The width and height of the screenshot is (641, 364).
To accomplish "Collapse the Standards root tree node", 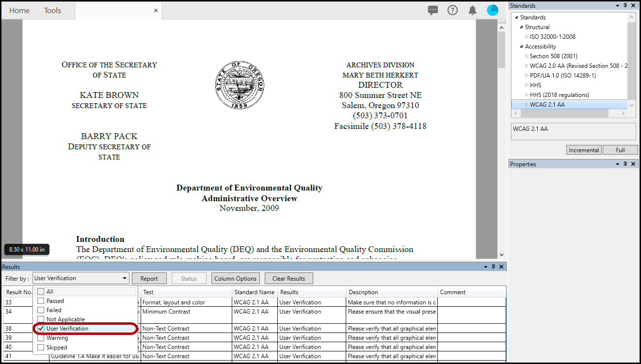I will pyautogui.click(x=517, y=17).
